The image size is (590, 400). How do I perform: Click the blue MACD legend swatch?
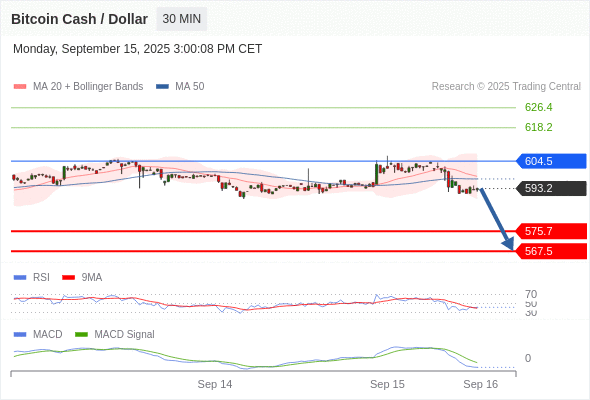20,334
